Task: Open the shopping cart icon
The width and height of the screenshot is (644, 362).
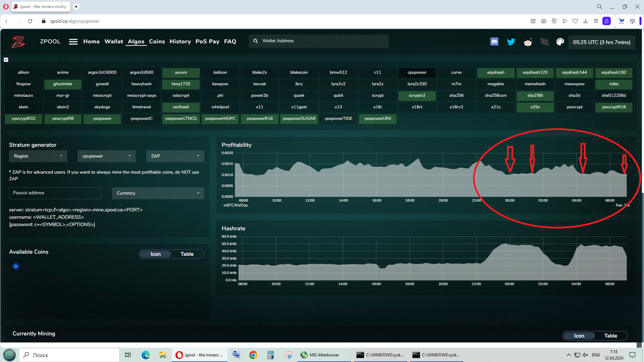Action: 621,21
